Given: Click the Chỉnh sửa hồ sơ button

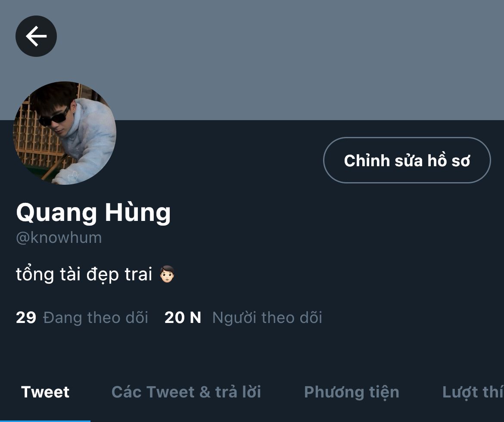Looking at the screenshot, I should tap(407, 160).
